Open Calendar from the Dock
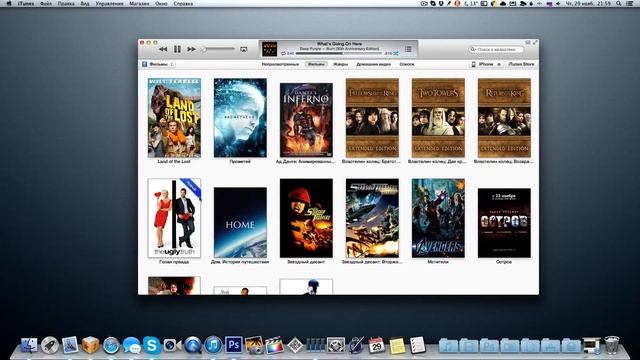This screenshot has height=360, width=640. (376, 345)
